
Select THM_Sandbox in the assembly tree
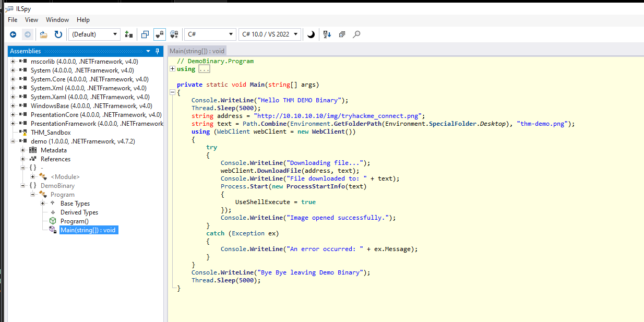(x=51, y=133)
